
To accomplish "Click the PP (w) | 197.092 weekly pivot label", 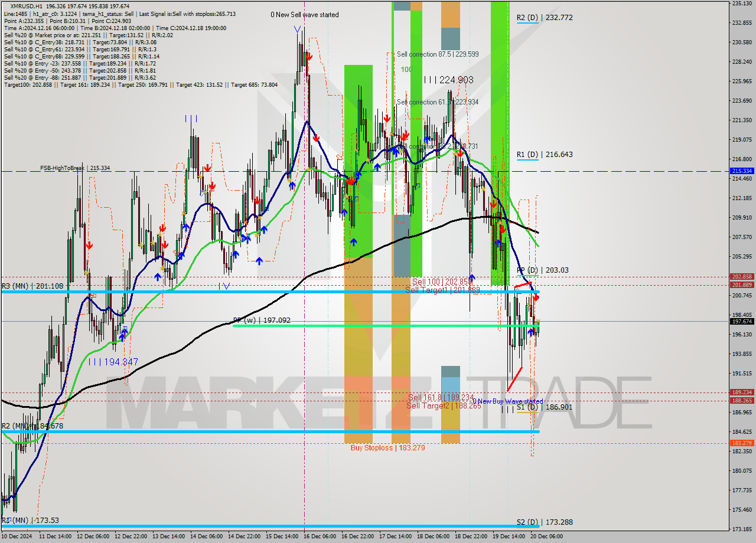I will coord(262,320).
